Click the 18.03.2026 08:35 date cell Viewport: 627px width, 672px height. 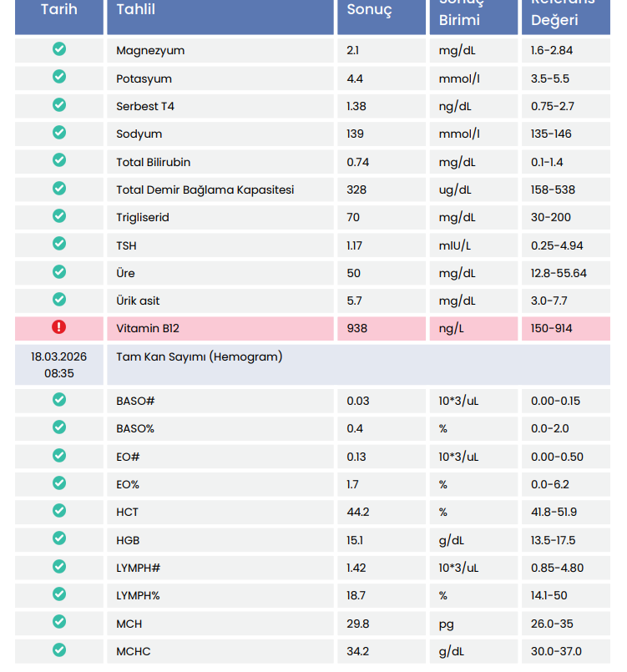click(x=59, y=365)
